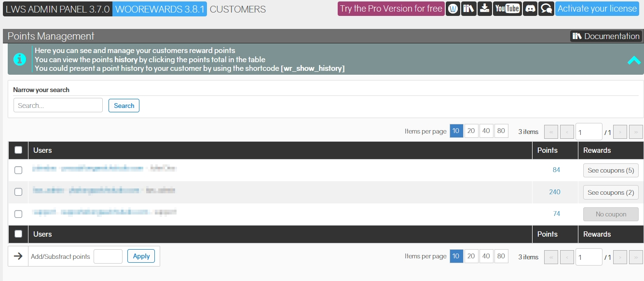
Task: Set top items per page to 10
Action: pos(456,131)
